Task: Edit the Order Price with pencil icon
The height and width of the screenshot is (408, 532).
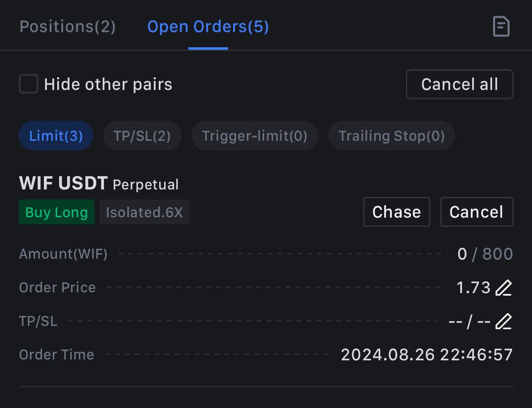Action: point(503,288)
